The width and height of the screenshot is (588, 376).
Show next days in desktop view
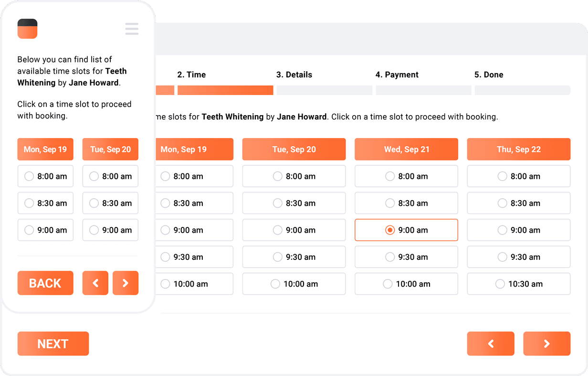tap(547, 344)
